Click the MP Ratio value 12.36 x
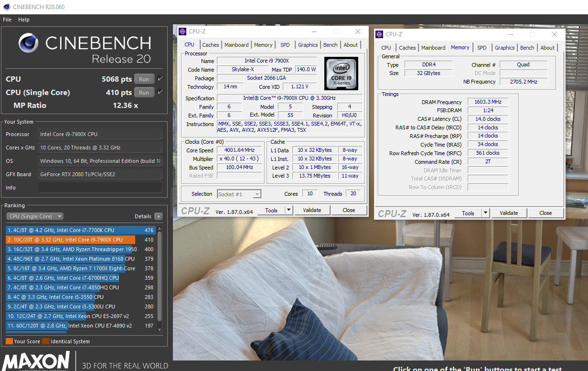The width and height of the screenshot is (588, 371). pos(126,105)
